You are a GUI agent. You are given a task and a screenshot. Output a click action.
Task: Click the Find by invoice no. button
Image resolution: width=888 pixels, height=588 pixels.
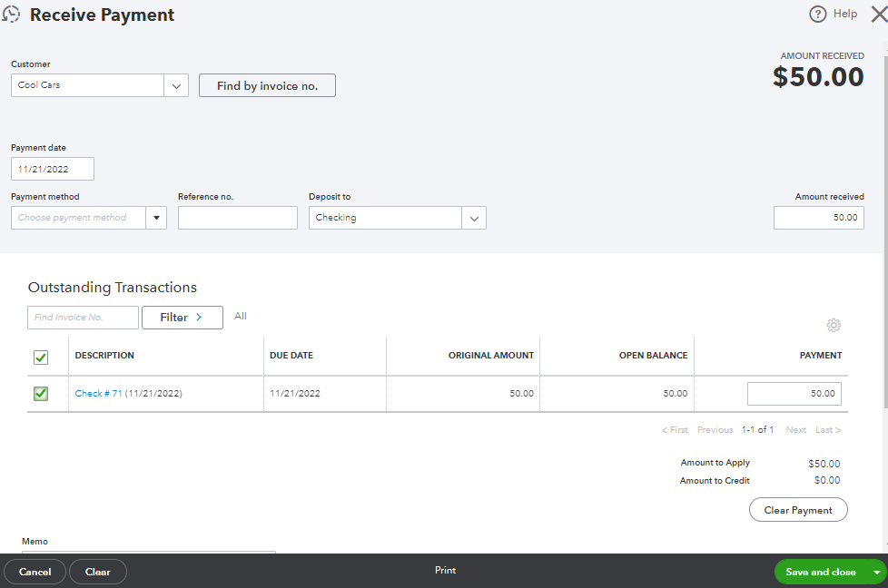[x=267, y=85]
